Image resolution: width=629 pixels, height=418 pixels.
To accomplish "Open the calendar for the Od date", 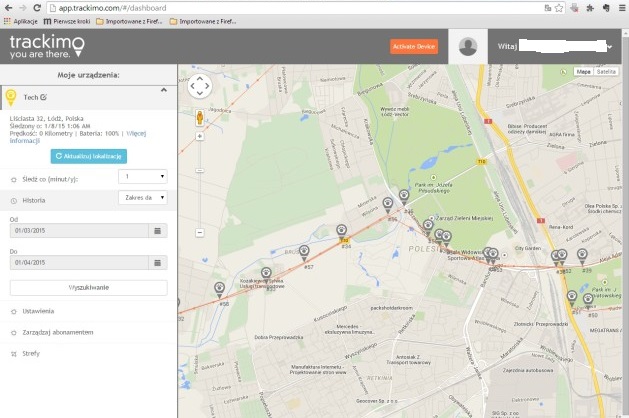I will pyautogui.click(x=158, y=230).
